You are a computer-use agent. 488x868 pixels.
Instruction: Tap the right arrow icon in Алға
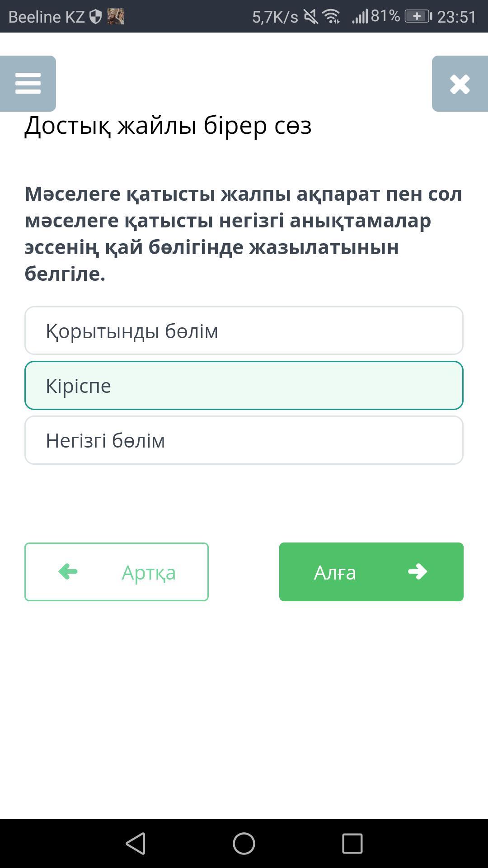tap(417, 571)
